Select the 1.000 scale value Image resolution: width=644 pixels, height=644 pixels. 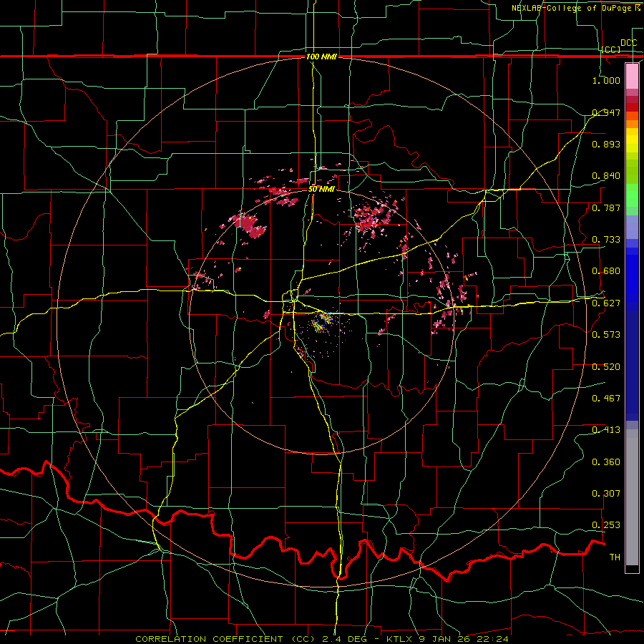pyautogui.click(x=606, y=80)
